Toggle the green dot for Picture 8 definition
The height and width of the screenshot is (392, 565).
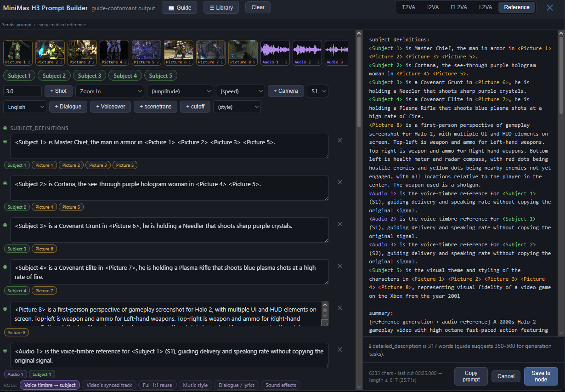coord(5,309)
